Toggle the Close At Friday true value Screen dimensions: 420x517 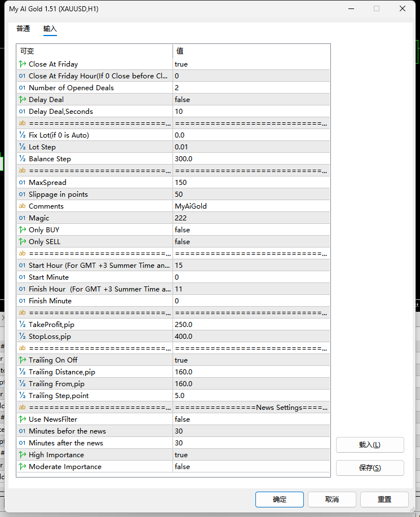click(251, 64)
